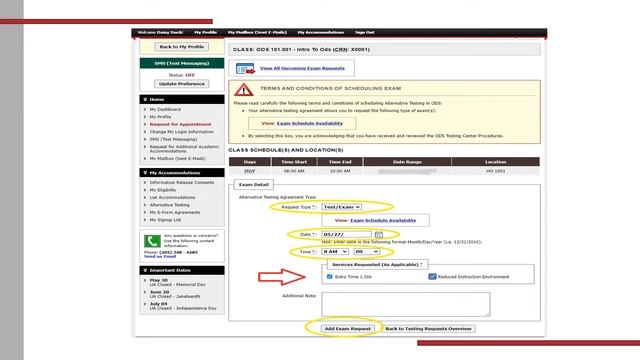Image resolution: width=640 pixels, height=360 pixels.
Task: Click the Location column header
Action: (496, 162)
